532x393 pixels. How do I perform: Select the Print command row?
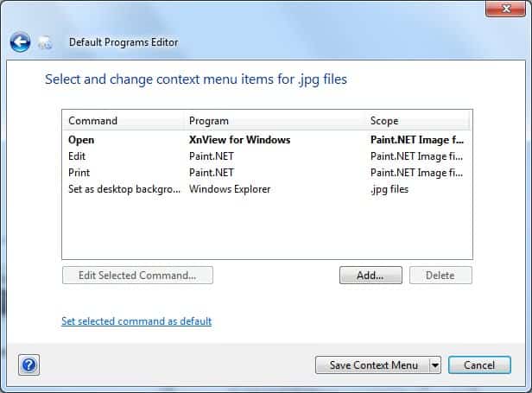pyautogui.click(x=267, y=173)
